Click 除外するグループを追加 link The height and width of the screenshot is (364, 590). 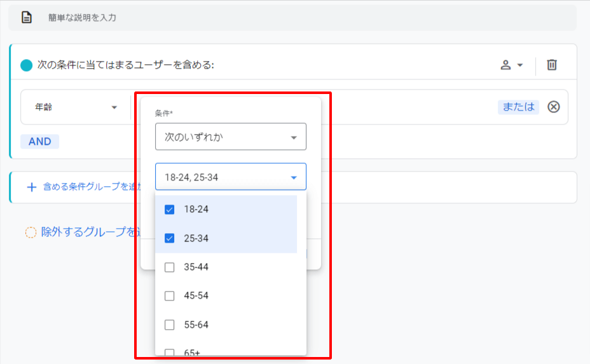91,232
